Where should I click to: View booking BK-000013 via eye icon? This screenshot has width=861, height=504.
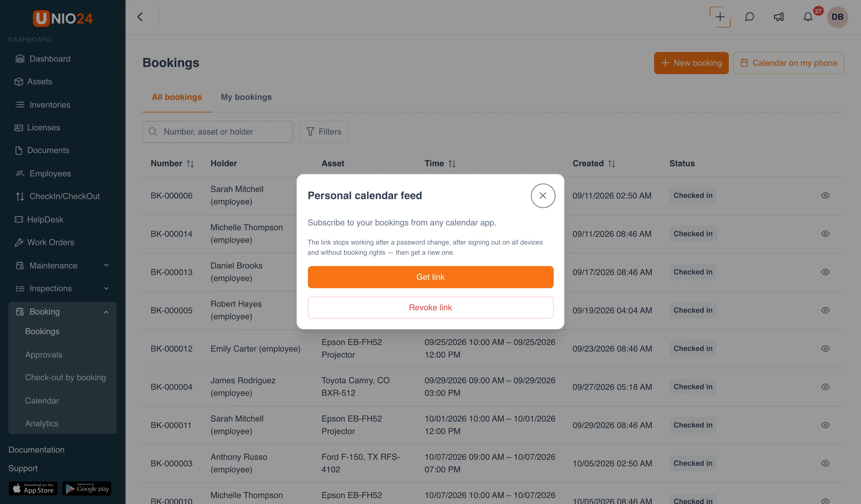825,272
